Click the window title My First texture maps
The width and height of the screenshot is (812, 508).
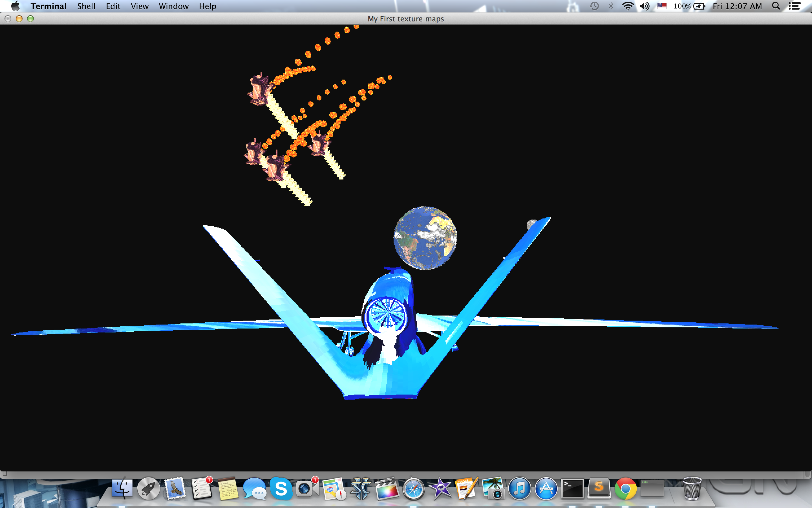pyautogui.click(x=406, y=19)
